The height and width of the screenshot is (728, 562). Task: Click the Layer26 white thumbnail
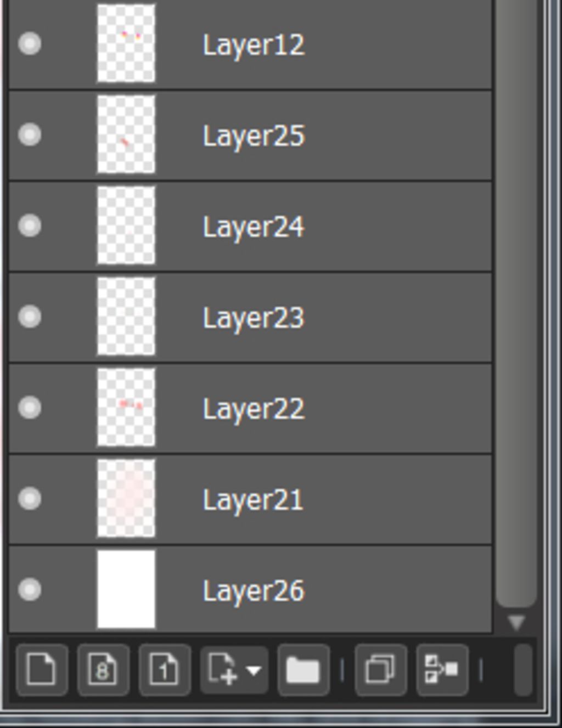coord(126,590)
